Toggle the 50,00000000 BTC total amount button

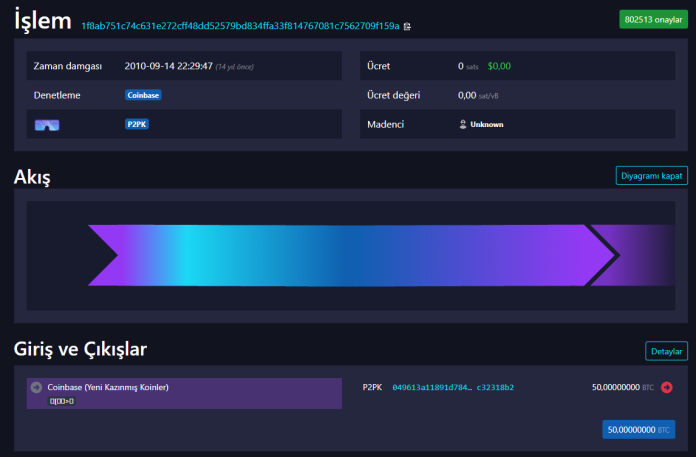pyautogui.click(x=645, y=429)
